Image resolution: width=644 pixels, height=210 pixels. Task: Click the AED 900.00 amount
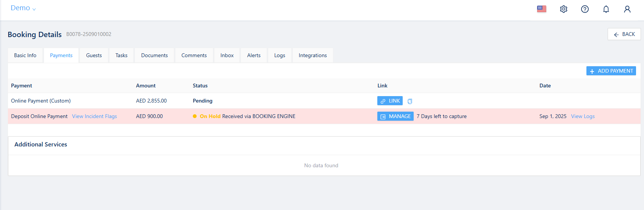point(149,116)
